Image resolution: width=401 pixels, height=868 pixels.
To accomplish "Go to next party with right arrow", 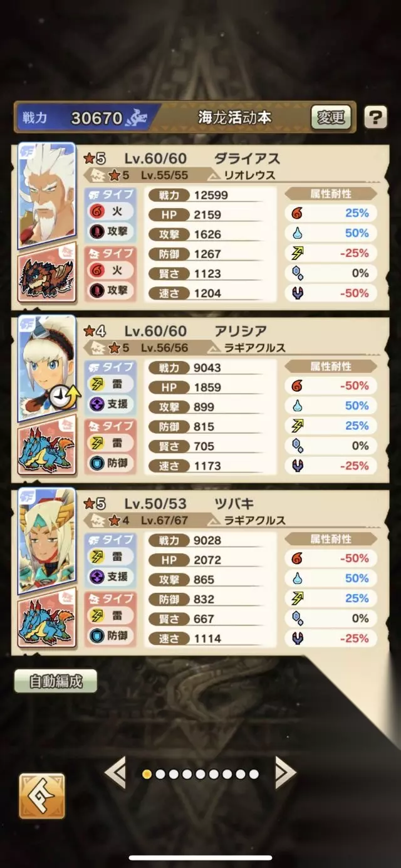I will (284, 773).
